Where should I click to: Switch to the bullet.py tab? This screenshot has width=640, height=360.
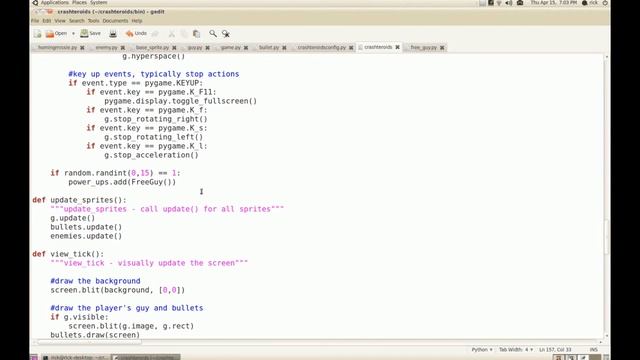click(269, 48)
